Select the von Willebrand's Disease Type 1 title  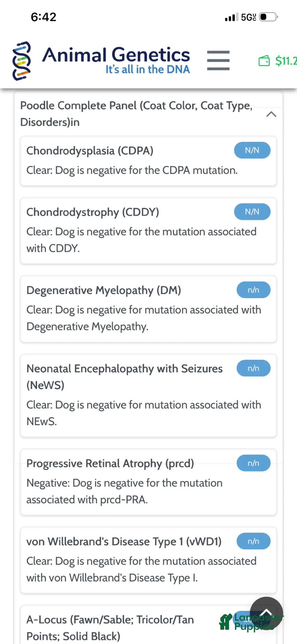[124, 542]
